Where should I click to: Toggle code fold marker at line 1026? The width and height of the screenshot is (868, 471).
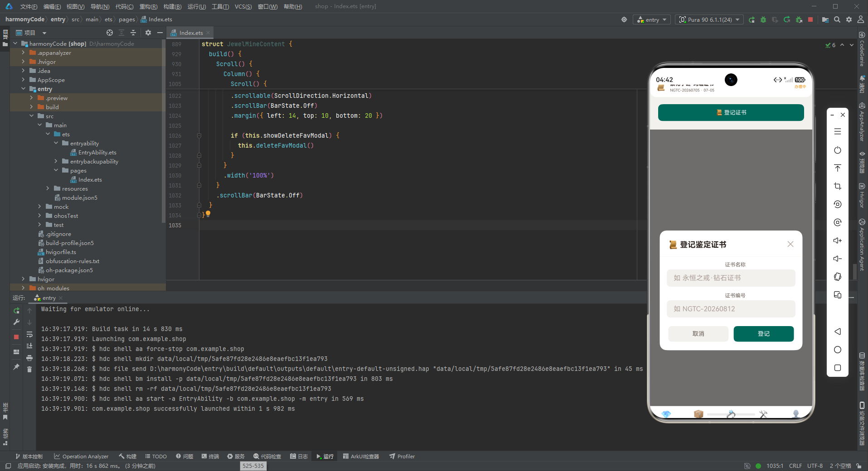click(199, 135)
